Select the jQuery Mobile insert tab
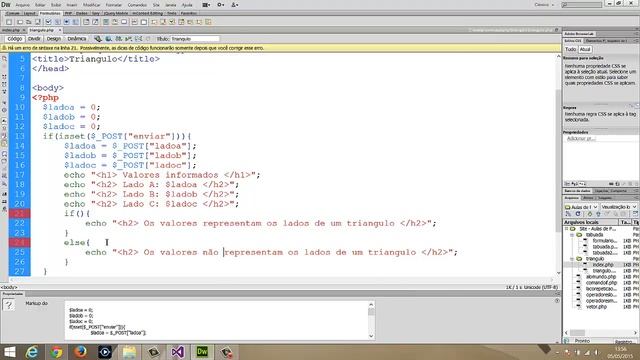The width and height of the screenshot is (640, 360). point(116,13)
